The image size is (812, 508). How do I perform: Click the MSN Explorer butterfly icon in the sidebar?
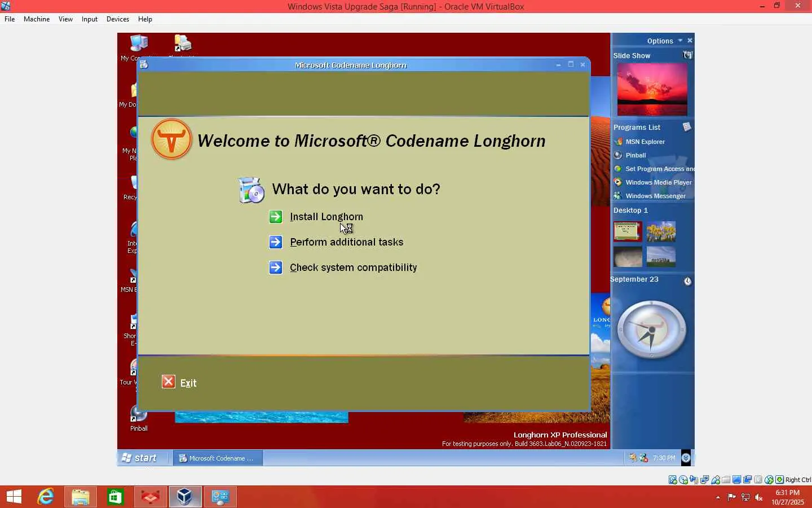tap(618, 142)
